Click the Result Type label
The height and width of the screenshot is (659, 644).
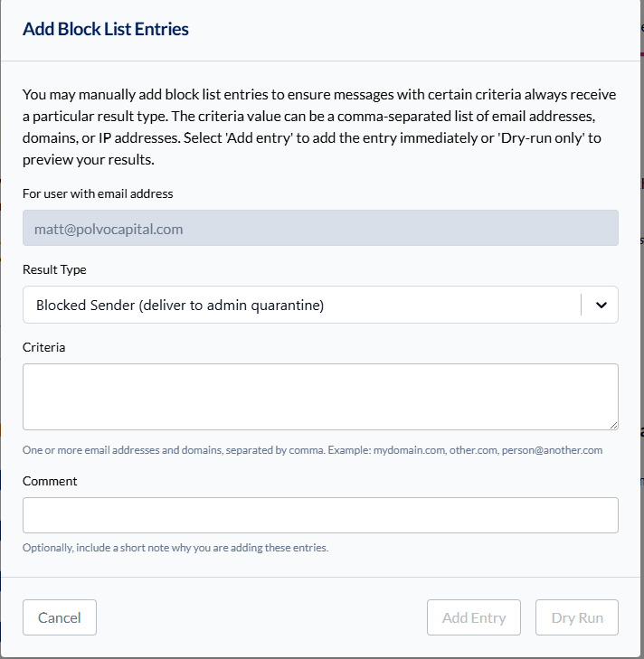pyautogui.click(x=54, y=270)
